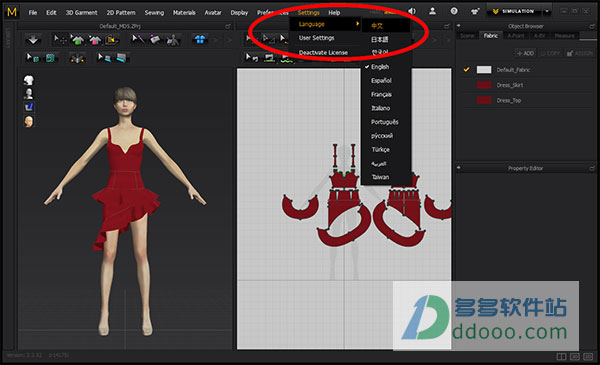Collapse the Property Editor panel arrow
This screenshot has height=365, width=600.
pyautogui.click(x=458, y=168)
